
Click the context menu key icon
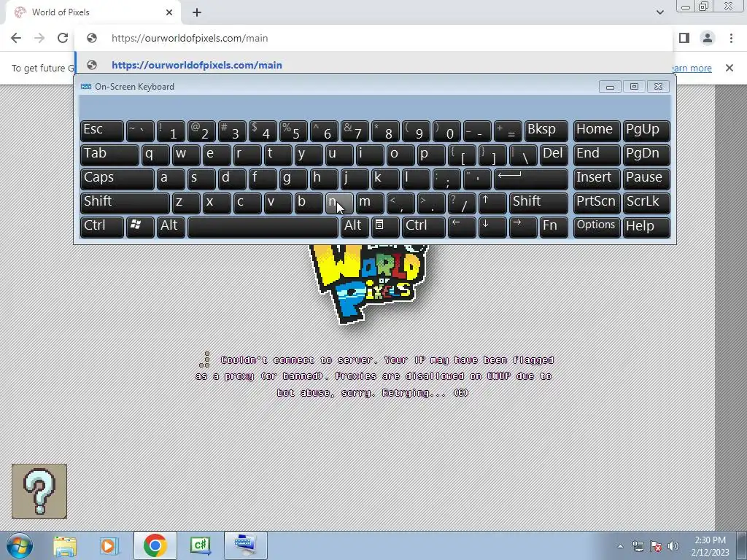pyautogui.click(x=385, y=227)
